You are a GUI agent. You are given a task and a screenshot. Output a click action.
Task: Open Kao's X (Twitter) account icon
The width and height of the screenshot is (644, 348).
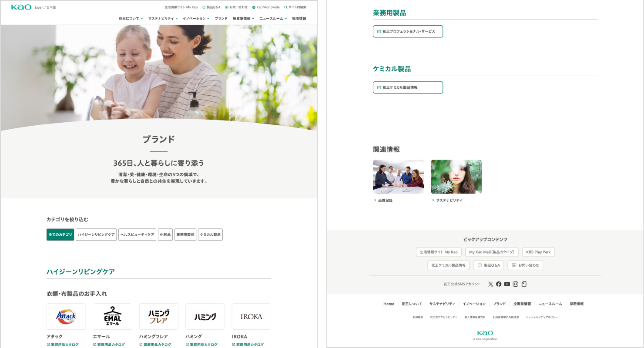(490, 284)
